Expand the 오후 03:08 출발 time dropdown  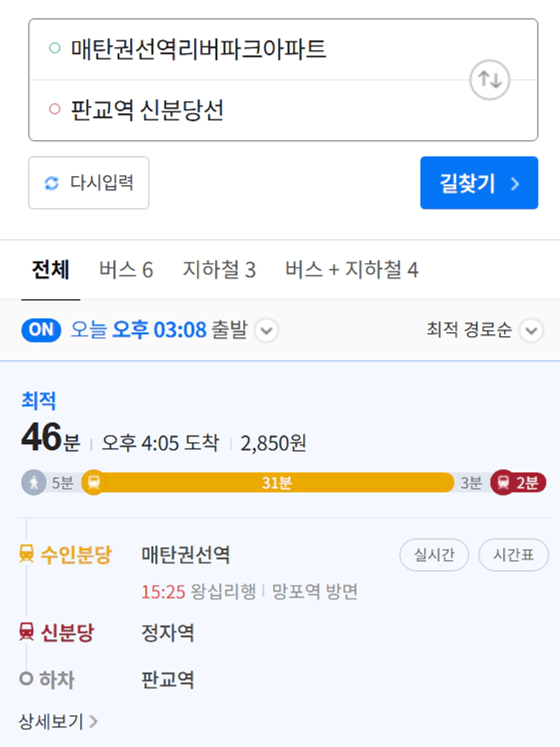click(267, 330)
